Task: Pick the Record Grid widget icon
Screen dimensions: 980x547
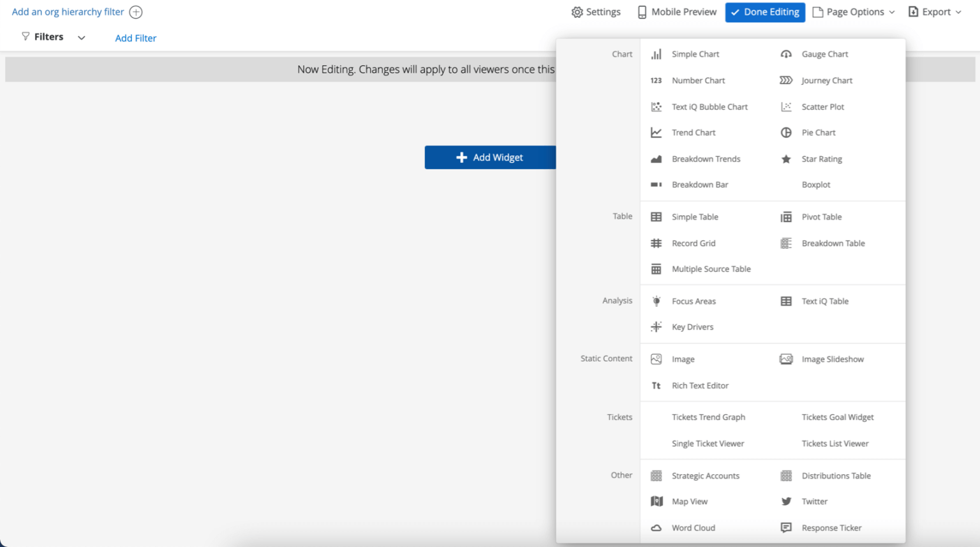Action: 656,243
